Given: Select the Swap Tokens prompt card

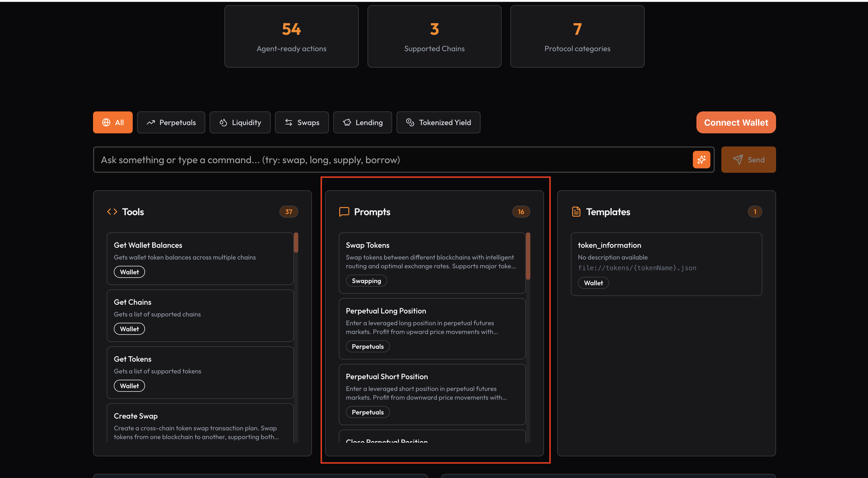Looking at the screenshot, I should click(x=432, y=263).
